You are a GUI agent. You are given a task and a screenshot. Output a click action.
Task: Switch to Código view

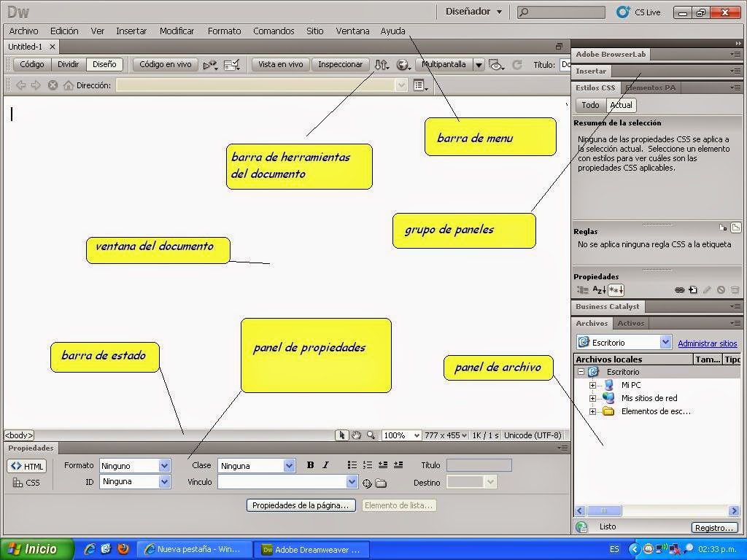(x=32, y=64)
